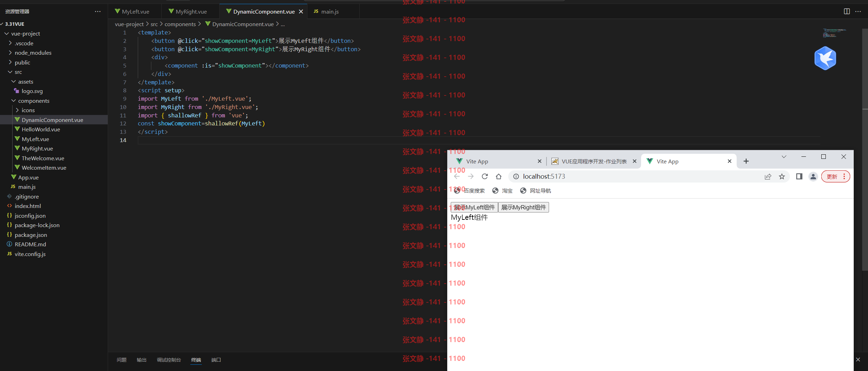Open editor more actions ellipsis
This screenshot has width=868, height=371.
pos(858,11)
